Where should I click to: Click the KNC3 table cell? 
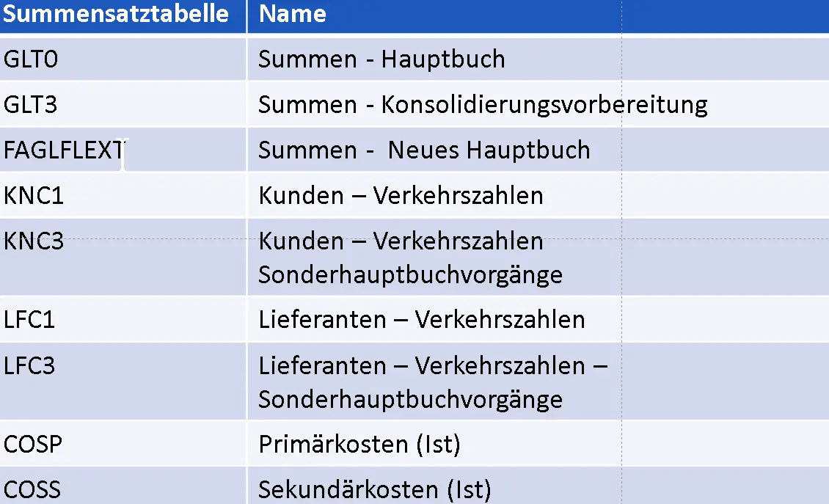click(34, 241)
